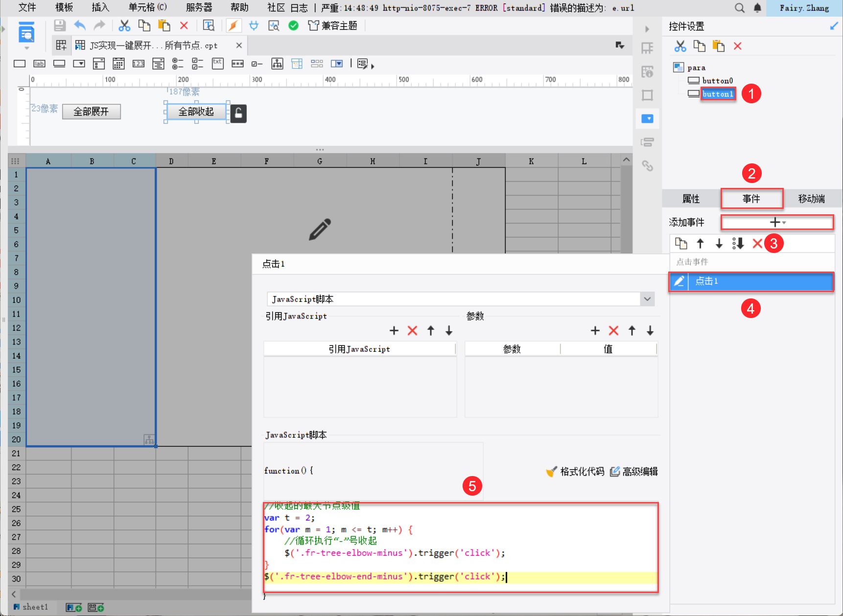Select the label widget icon
843x616 pixels.
(x=39, y=64)
